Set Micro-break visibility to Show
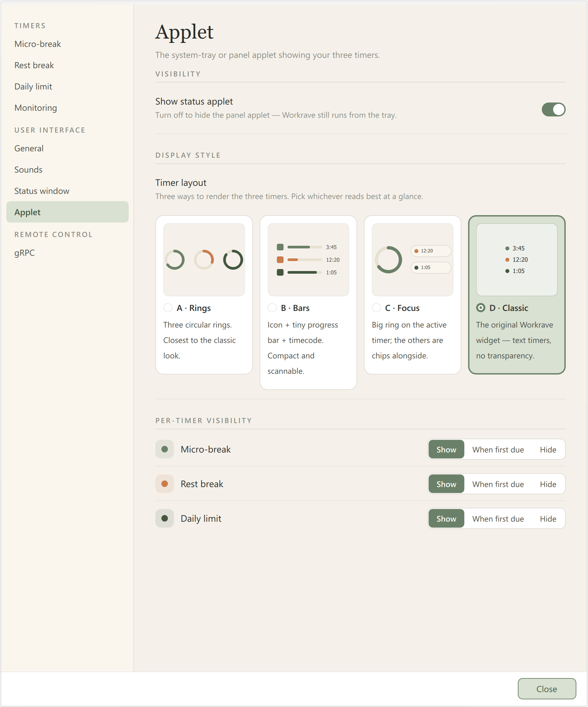588x707 pixels. tap(446, 450)
